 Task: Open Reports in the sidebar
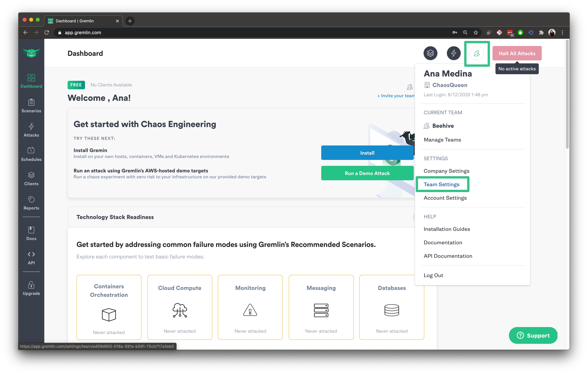pos(31,203)
